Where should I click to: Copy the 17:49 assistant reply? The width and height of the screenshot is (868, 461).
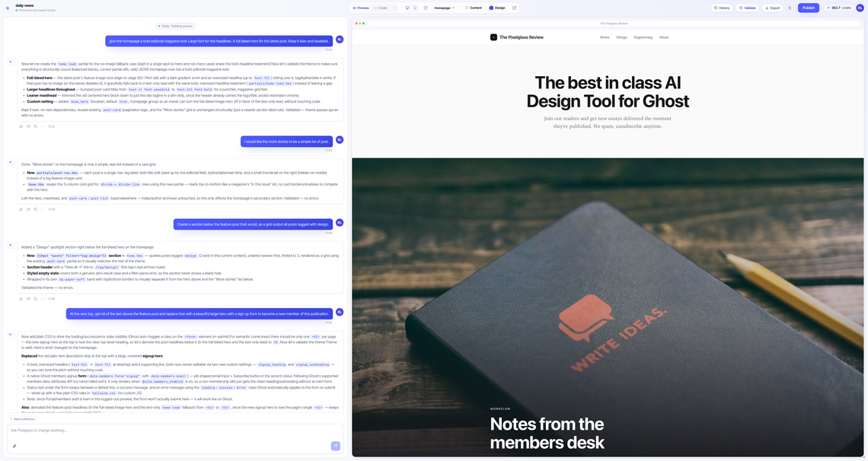click(x=36, y=299)
